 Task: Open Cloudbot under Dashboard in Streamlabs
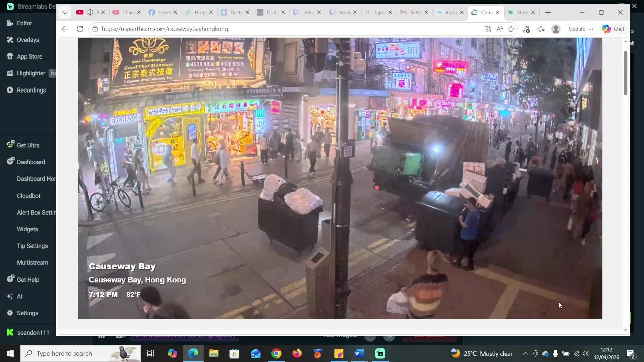[29, 196]
